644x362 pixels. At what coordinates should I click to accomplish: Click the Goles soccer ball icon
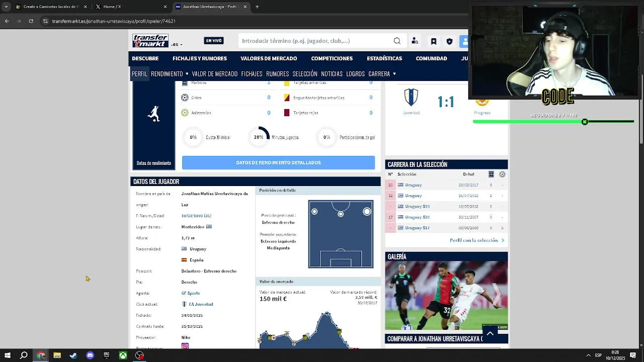click(185, 98)
